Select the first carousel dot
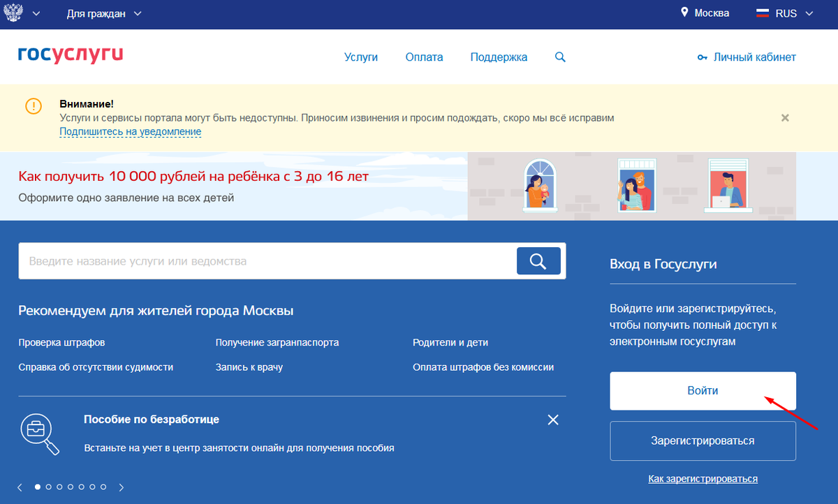Image resolution: width=838 pixels, height=504 pixels. point(38,487)
